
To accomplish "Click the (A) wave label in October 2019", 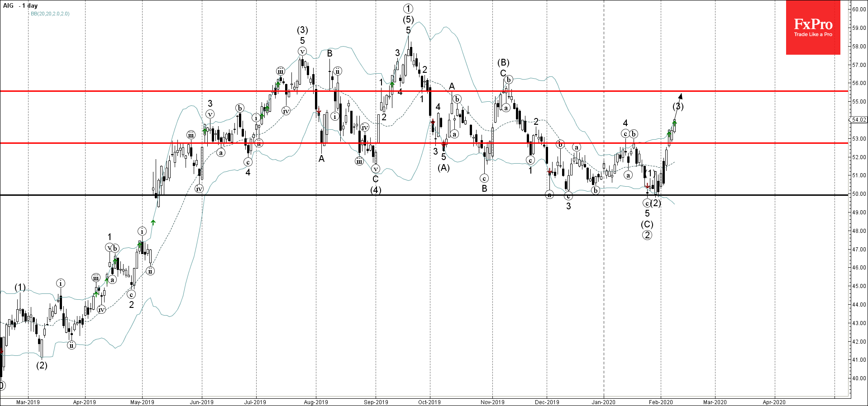I will pos(444,168).
